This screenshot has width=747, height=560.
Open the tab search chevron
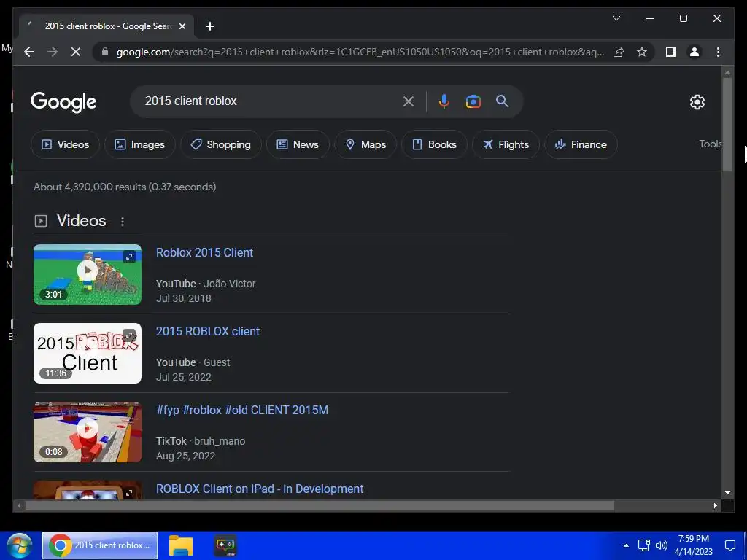(x=616, y=18)
